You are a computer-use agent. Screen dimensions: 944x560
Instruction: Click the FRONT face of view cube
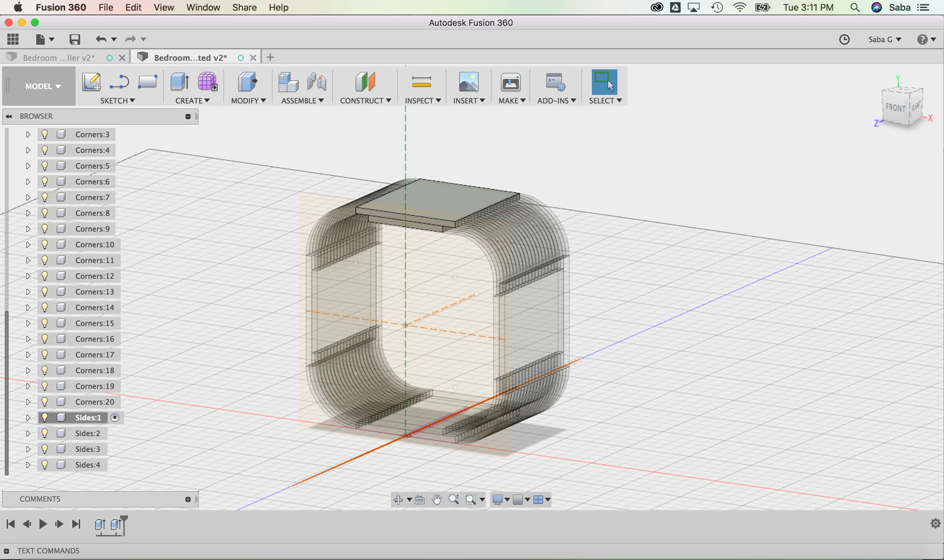[x=895, y=108]
